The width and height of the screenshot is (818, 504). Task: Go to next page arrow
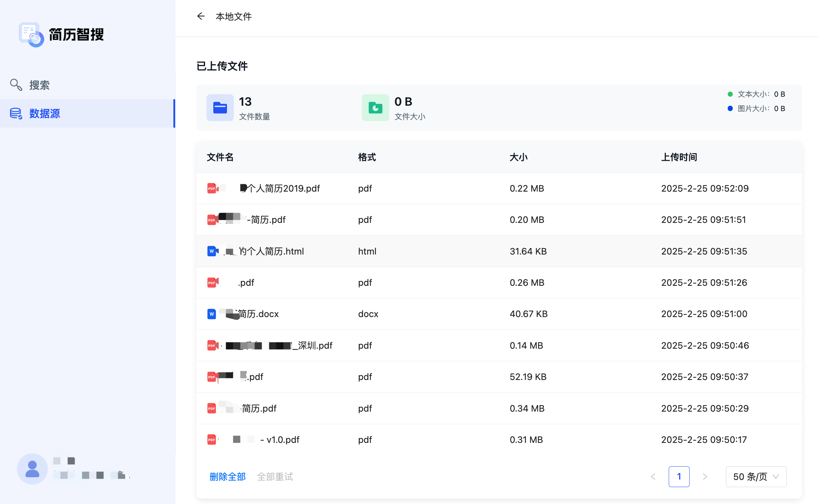705,477
